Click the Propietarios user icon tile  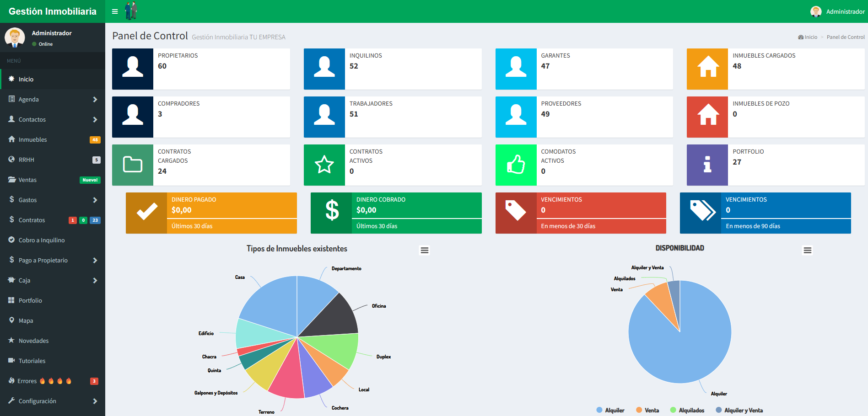(x=133, y=69)
